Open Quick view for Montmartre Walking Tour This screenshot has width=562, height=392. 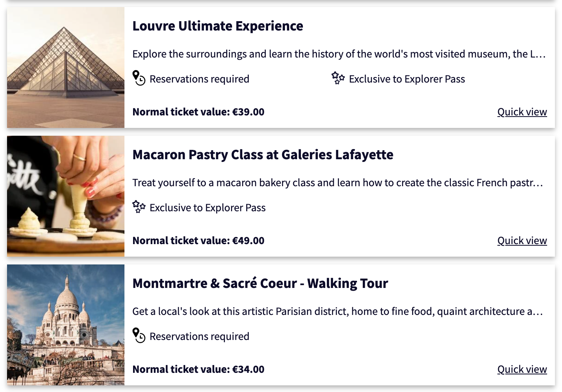(x=522, y=369)
